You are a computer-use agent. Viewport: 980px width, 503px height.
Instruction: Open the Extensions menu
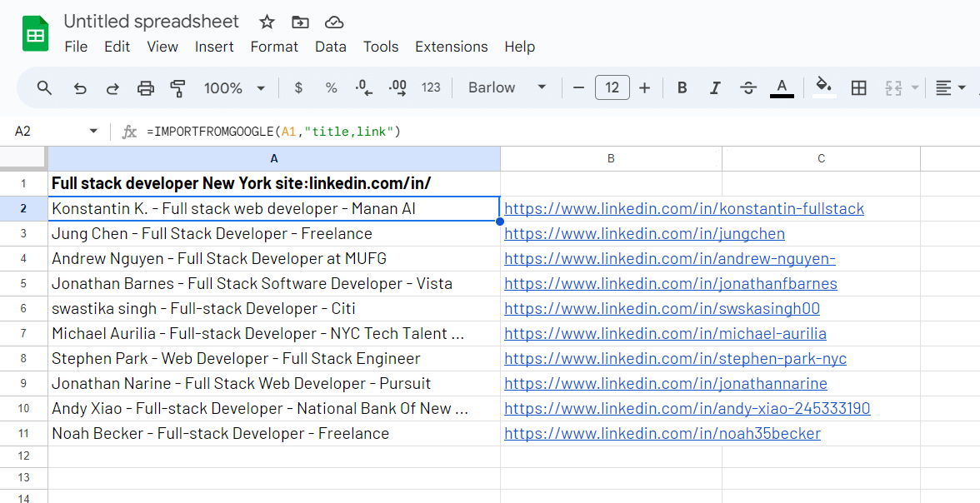click(x=451, y=47)
